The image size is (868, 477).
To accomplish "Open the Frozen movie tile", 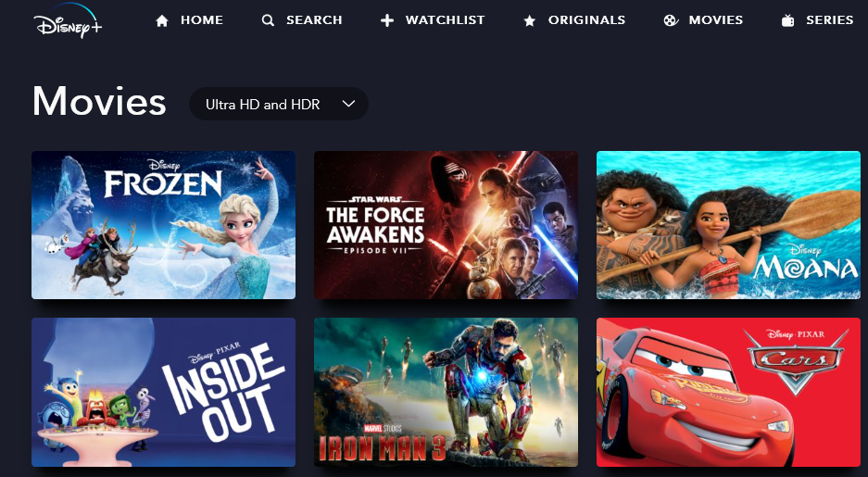I will pos(163,225).
